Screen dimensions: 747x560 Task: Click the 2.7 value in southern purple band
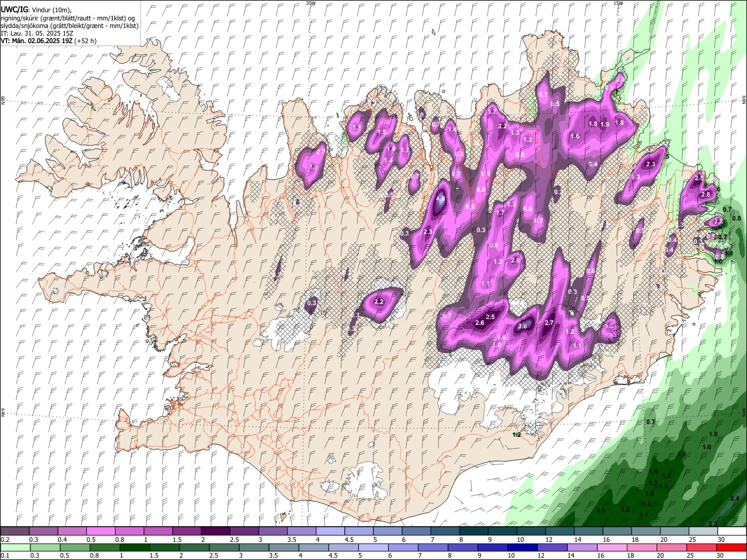549,323
